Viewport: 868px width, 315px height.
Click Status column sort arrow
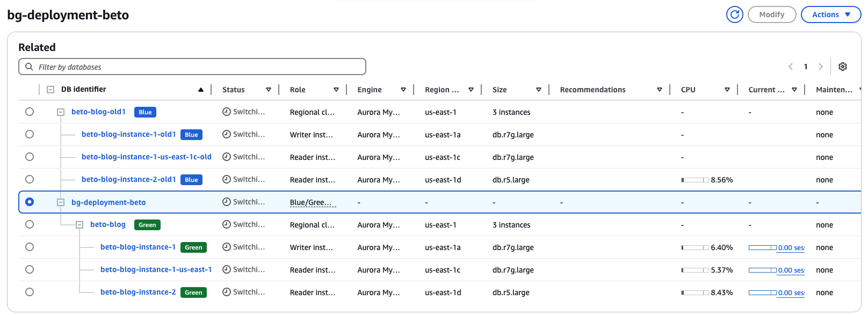269,90
